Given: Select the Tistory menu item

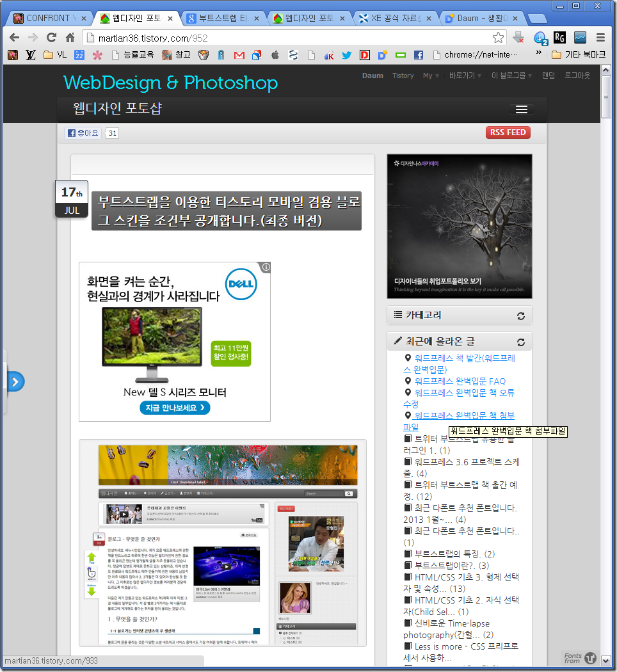Looking at the screenshot, I should pos(403,76).
